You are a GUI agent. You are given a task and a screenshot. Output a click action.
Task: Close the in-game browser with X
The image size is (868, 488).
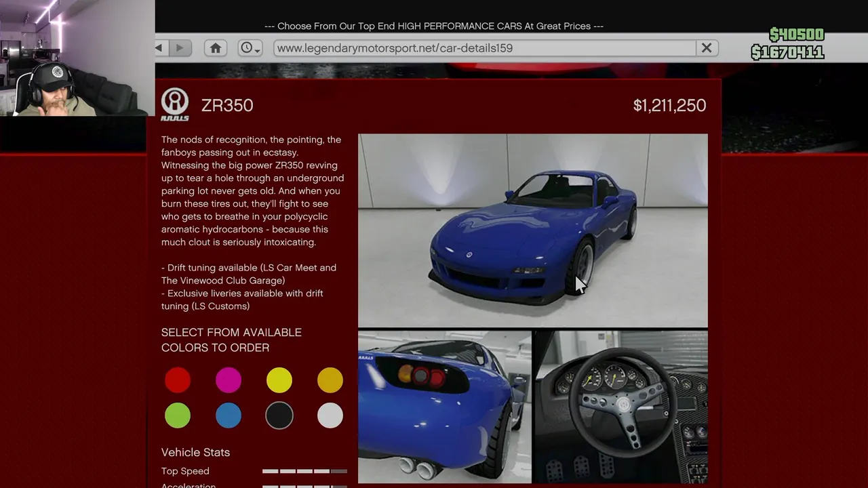(x=707, y=48)
